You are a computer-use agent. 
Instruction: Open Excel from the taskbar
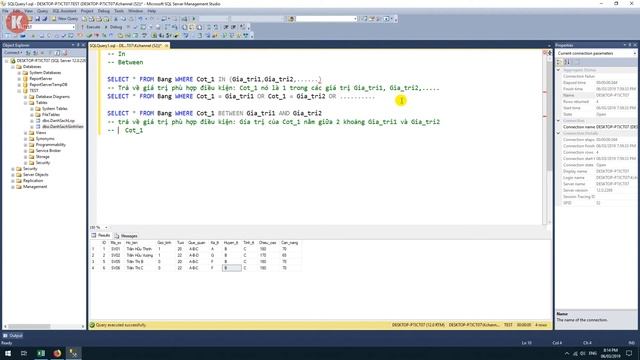coord(41,353)
